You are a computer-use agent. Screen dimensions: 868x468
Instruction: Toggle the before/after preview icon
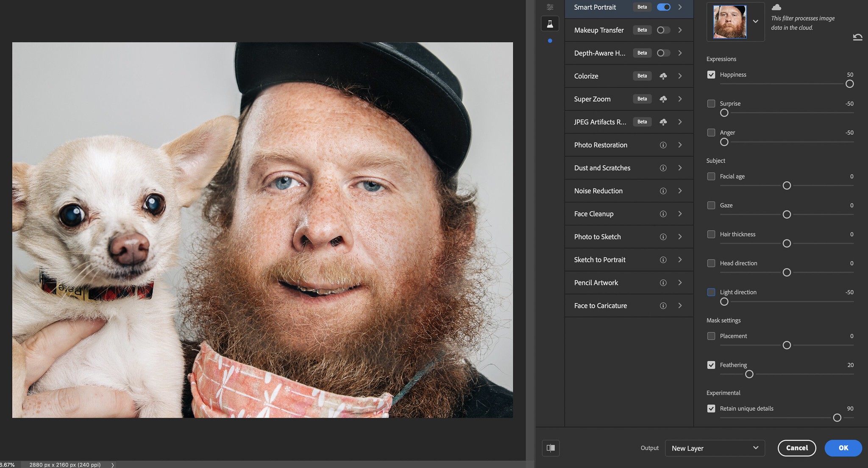click(551, 448)
